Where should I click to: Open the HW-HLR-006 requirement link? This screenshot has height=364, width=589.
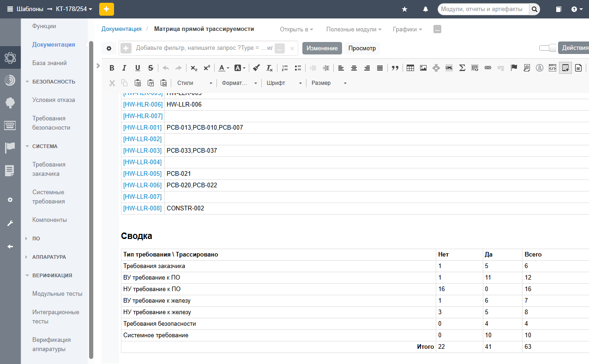pyautogui.click(x=143, y=104)
